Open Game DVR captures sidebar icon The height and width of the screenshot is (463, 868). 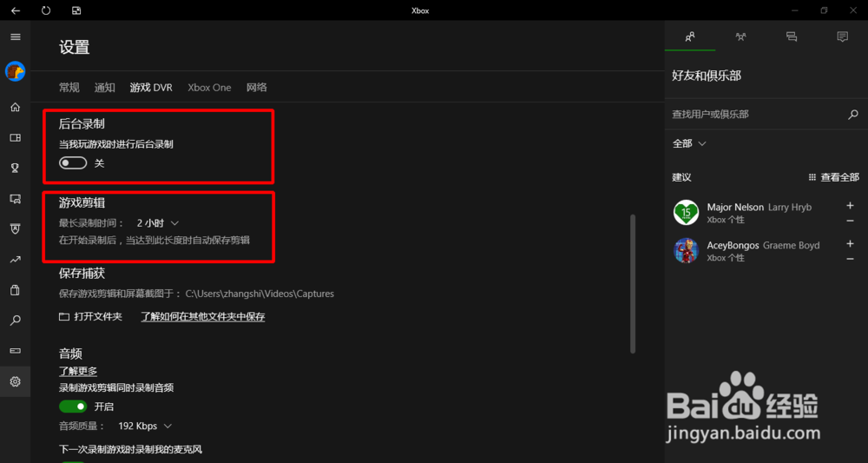tap(16, 198)
